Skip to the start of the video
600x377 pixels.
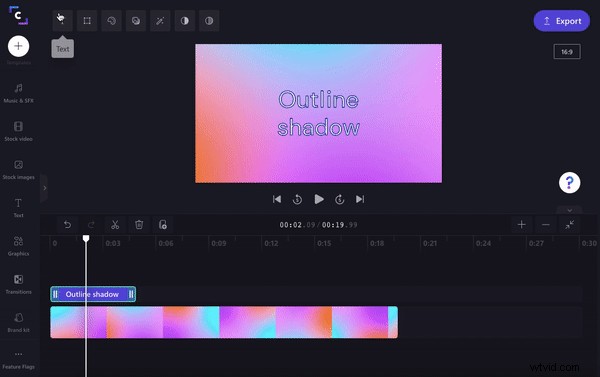tap(277, 199)
